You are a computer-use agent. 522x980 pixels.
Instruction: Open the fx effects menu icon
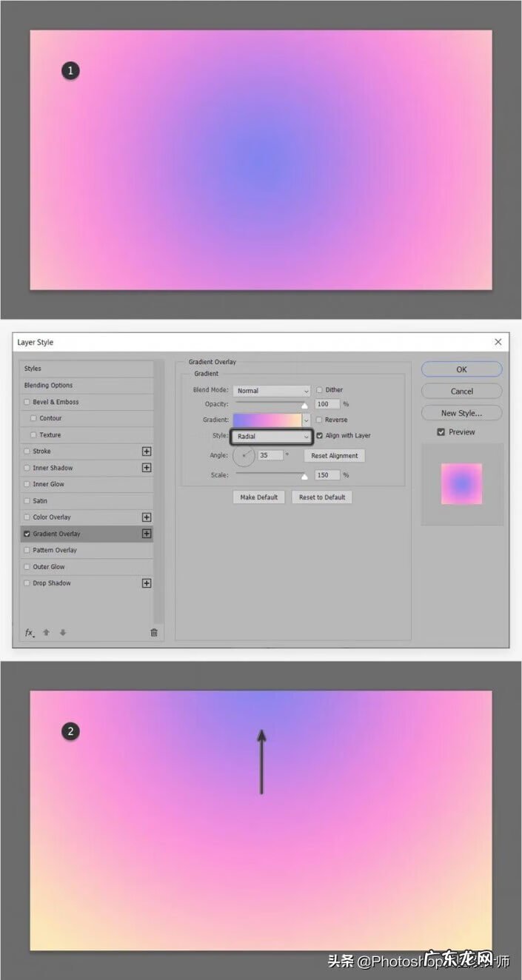click(x=30, y=633)
